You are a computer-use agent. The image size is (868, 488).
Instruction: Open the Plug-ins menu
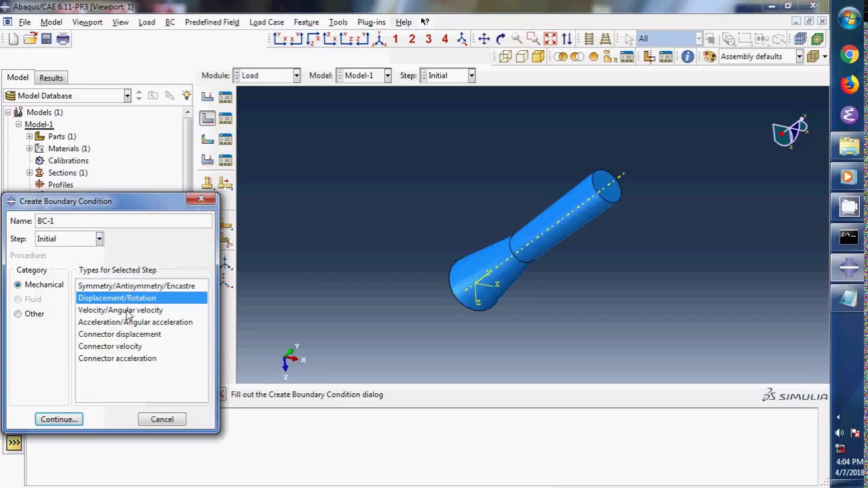point(371,22)
